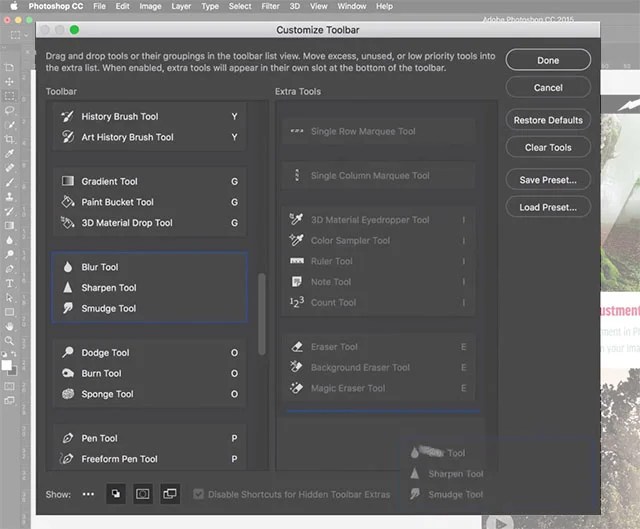The image size is (640, 529).
Task: Click the 3D Material Drop Tool icon
Action: tap(67, 222)
